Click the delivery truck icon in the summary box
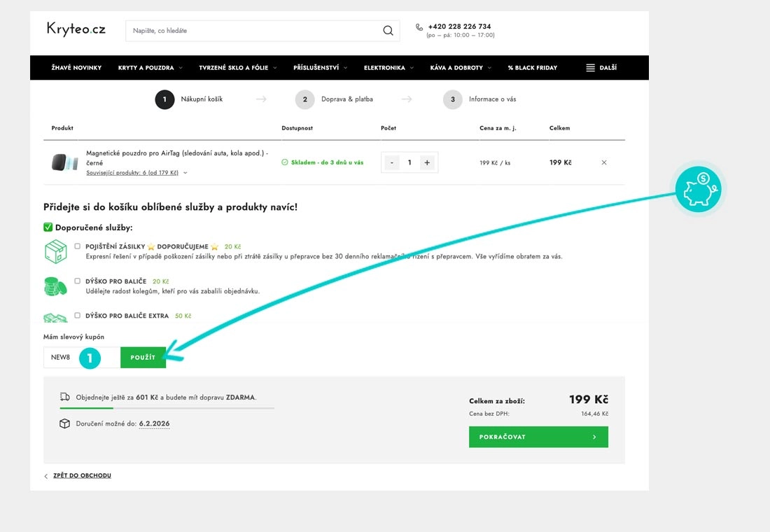 click(65, 395)
